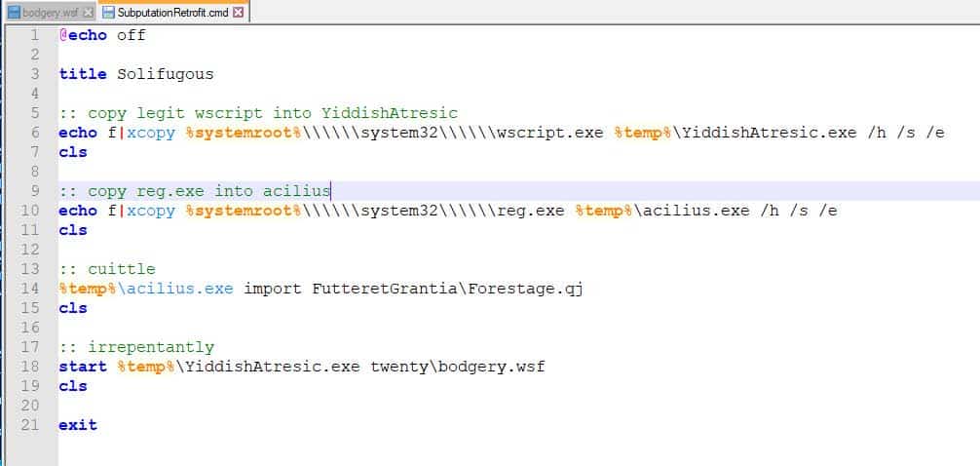The image size is (980, 466).
Task: Click the comment 'copy legit wscript into YiddishAtresic'
Action: pos(273,113)
